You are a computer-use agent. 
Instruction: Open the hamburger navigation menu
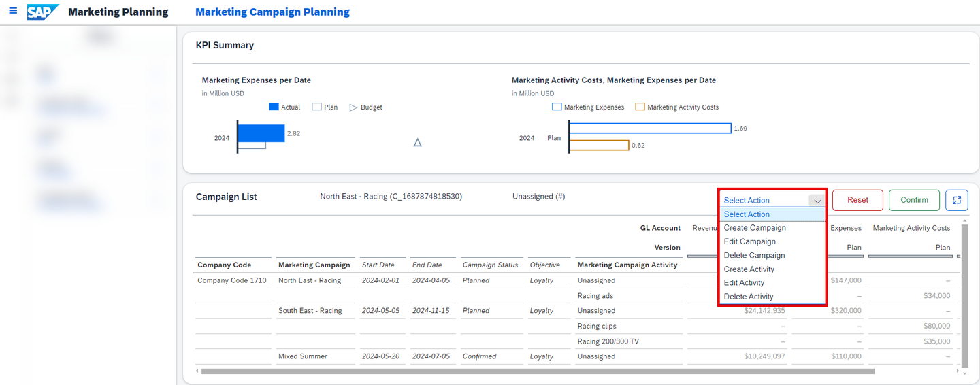[x=13, y=12]
